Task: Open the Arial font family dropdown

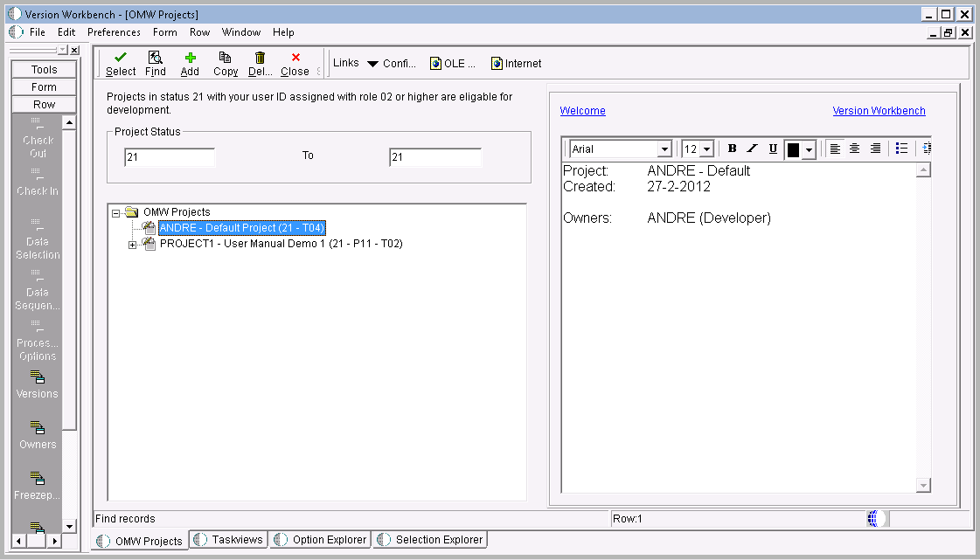Action: (x=664, y=149)
